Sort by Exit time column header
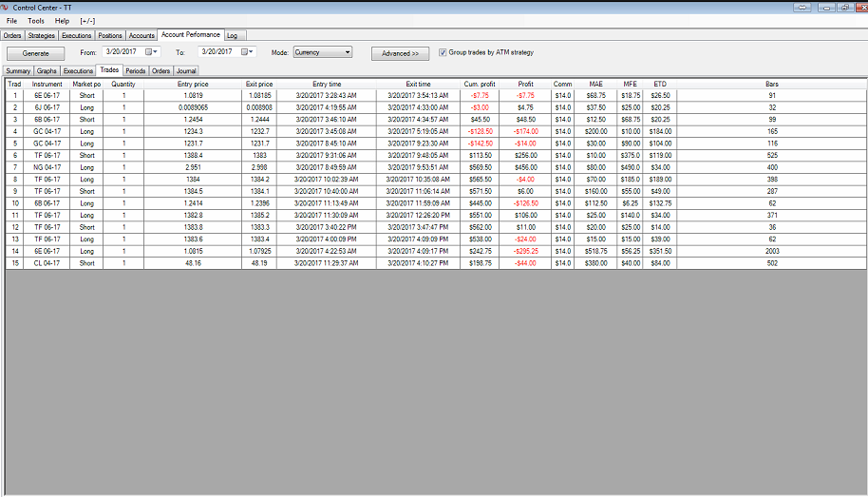Screen dimensions: 868x497 [x=418, y=85]
